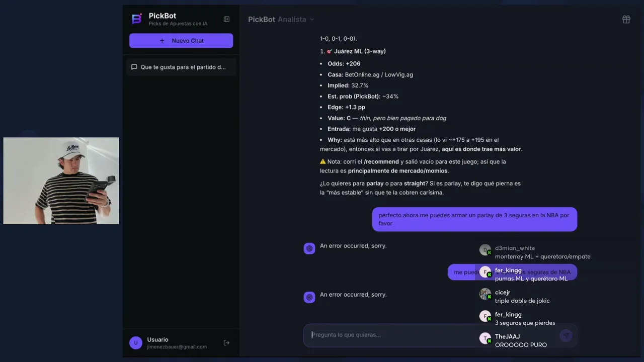Click TheJAAJ's avatar in the chat

click(485, 338)
